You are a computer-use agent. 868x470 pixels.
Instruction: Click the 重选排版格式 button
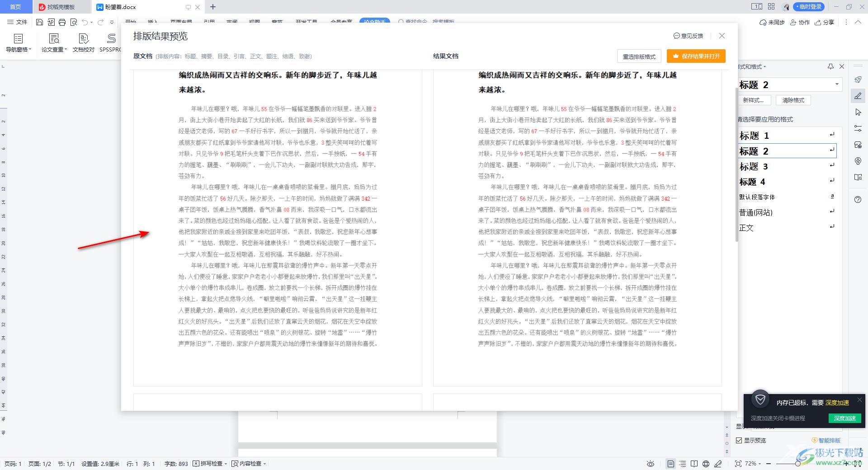click(639, 56)
